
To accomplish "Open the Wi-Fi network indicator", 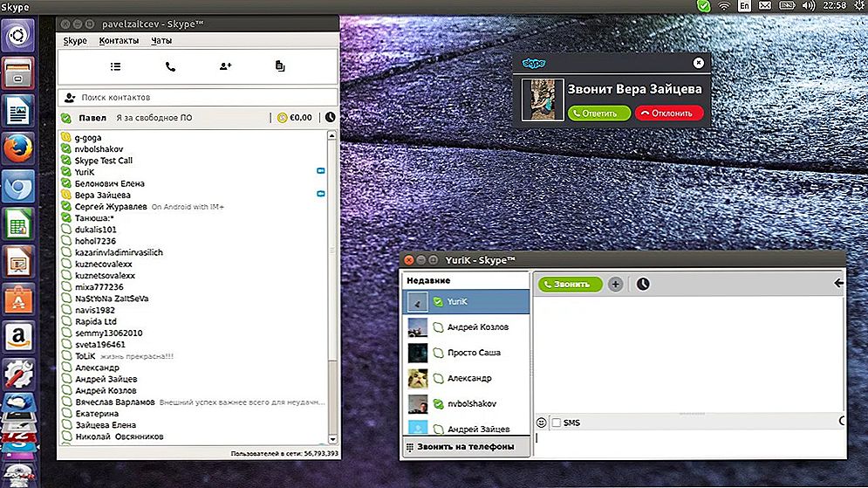I will (x=724, y=6).
